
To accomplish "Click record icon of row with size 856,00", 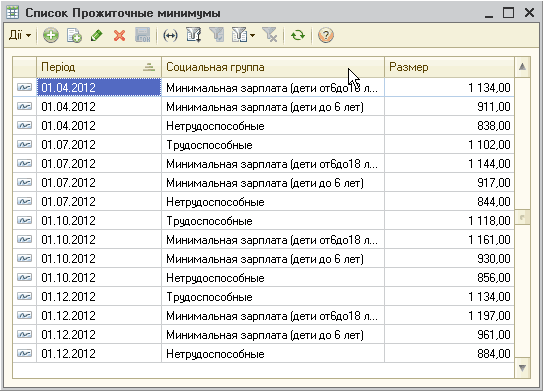I will [x=24, y=277].
